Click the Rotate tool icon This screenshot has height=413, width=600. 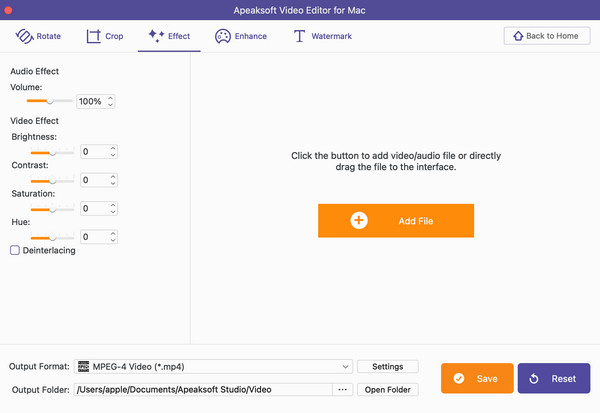[x=24, y=36]
